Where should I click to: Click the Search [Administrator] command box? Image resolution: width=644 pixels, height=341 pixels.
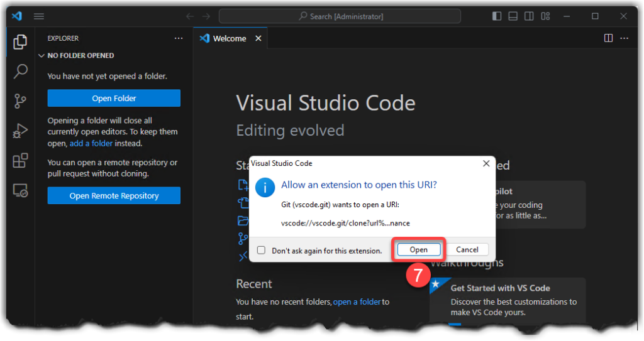(x=340, y=16)
